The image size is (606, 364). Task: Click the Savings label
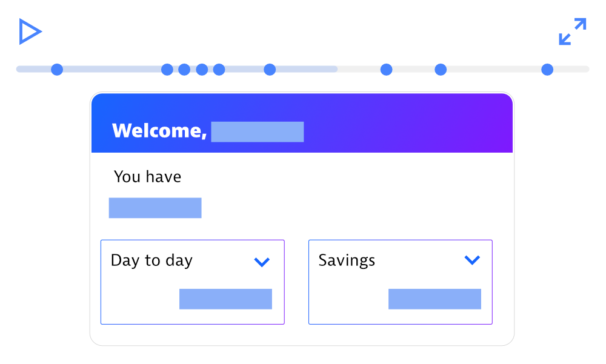click(347, 260)
